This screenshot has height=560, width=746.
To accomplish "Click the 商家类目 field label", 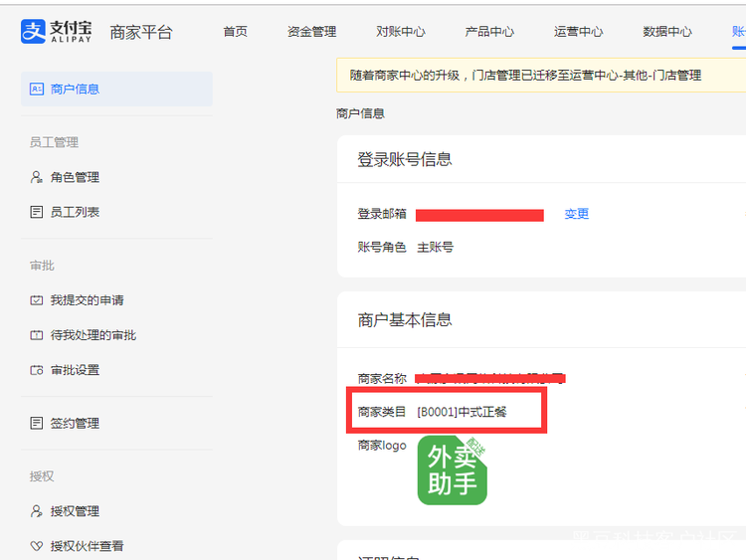I will point(382,412).
